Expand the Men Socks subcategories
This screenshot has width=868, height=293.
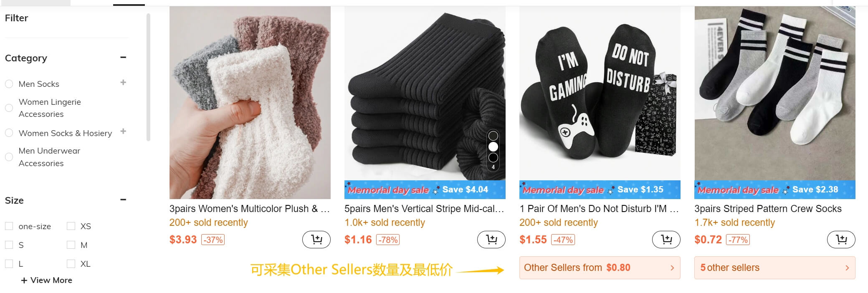123,82
